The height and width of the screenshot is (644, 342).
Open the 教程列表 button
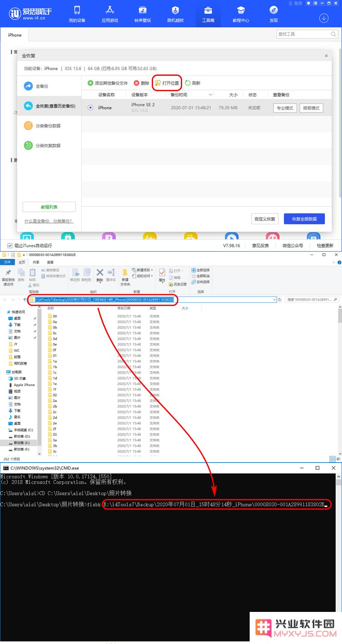click(49, 207)
